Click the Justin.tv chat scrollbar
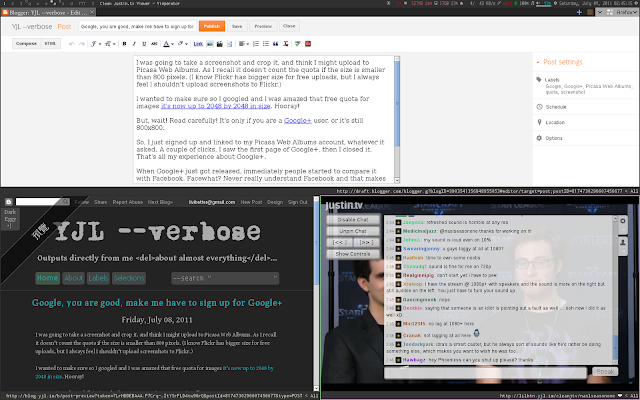This screenshot has height=400, width=640. click(615, 290)
